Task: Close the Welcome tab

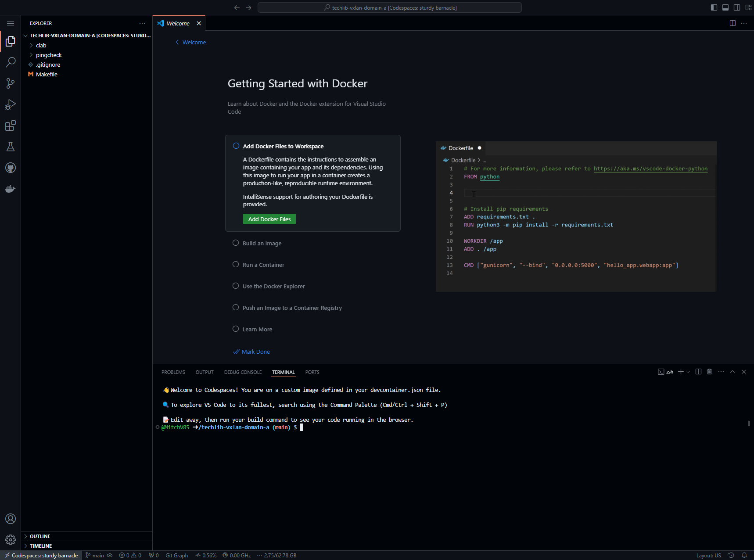Action: click(x=199, y=23)
